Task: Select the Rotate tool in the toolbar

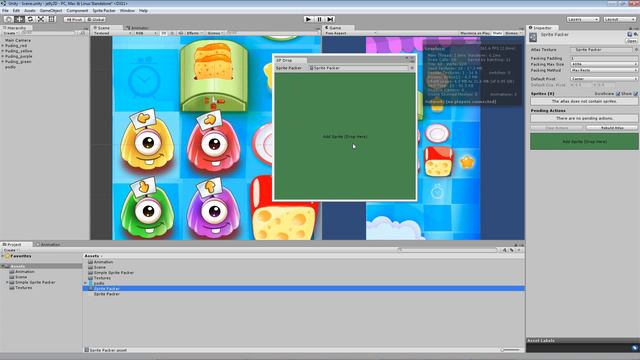Action: click(30, 19)
